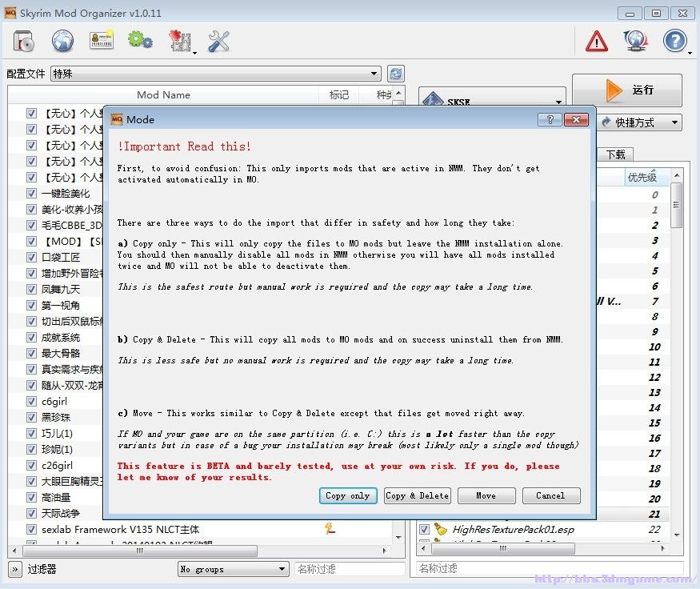This screenshot has height=589, width=700.
Task: Uncheck the HighResTexturePack01.esp plugin checkbox
Action: pos(424,529)
